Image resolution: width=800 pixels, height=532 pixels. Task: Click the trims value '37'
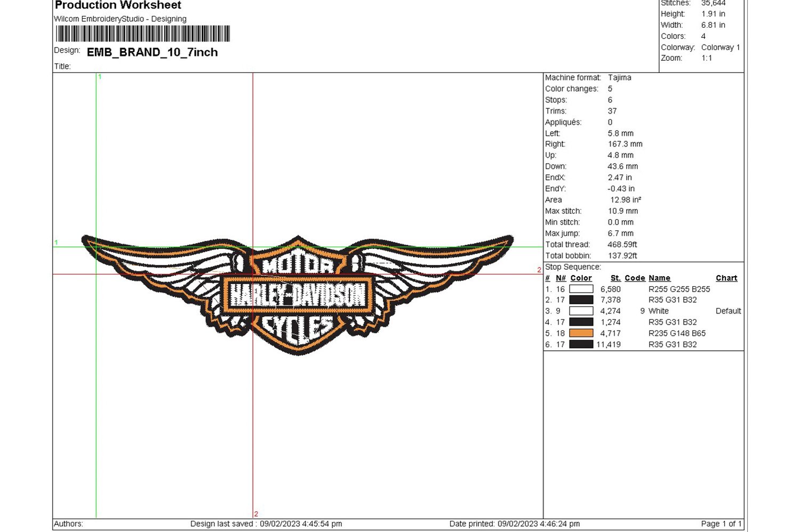click(x=612, y=111)
